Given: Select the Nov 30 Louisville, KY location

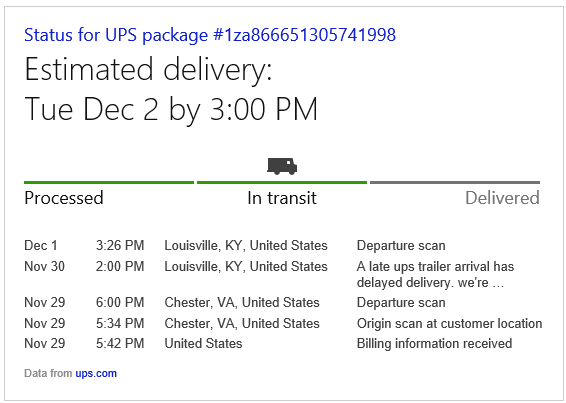Looking at the screenshot, I should pos(246,266).
